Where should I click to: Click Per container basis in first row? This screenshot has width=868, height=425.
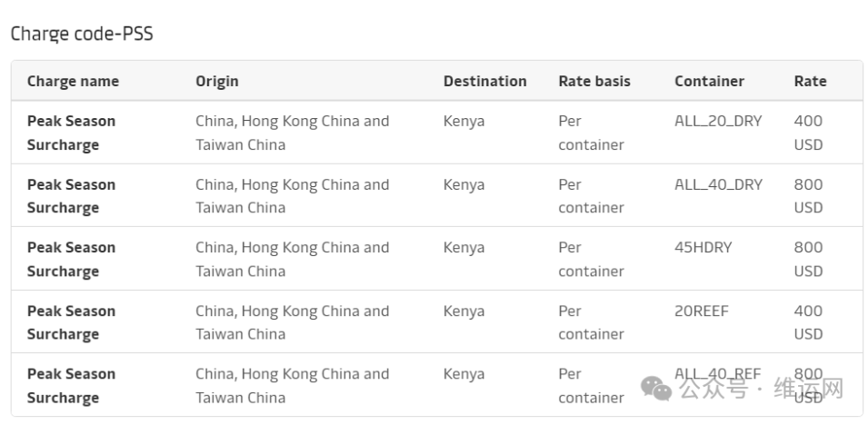(591, 133)
